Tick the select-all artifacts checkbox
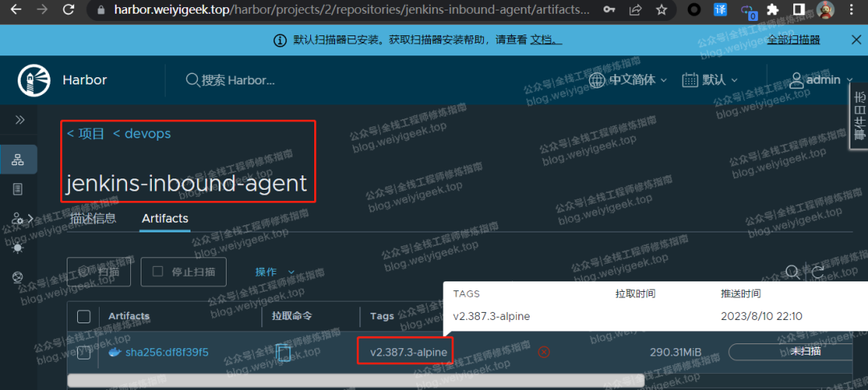868x390 pixels. point(84,316)
